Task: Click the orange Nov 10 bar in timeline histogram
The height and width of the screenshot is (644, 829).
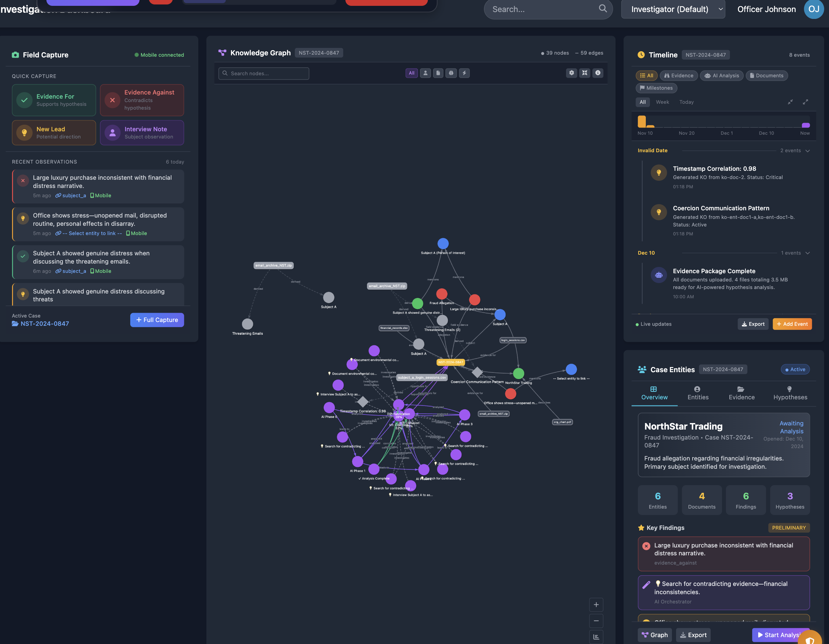Action: point(641,121)
